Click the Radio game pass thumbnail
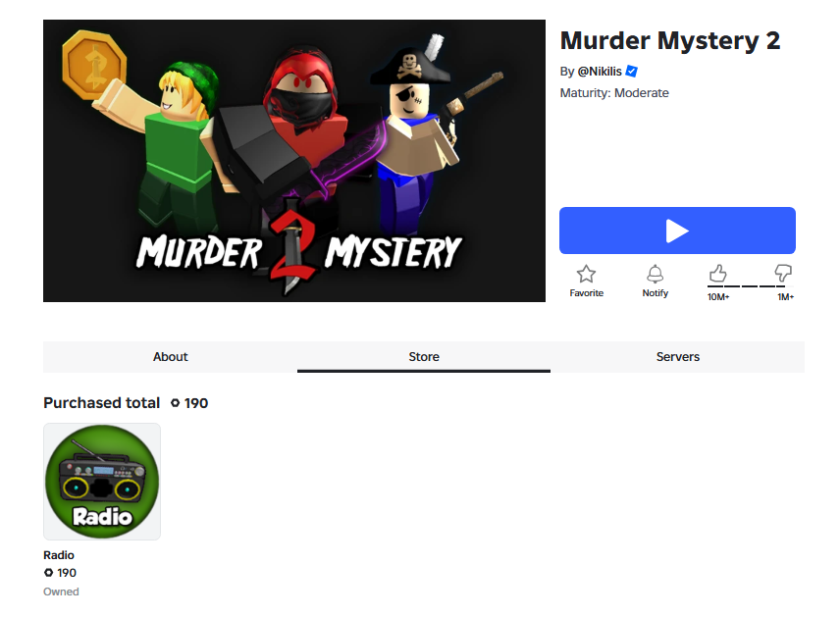This screenshot has width=840, height=617. pyautogui.click(x=102, y=482)
